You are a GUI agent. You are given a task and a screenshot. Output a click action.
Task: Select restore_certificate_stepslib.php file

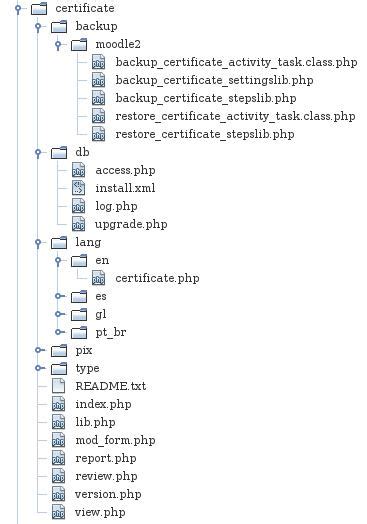coord(205,134)
